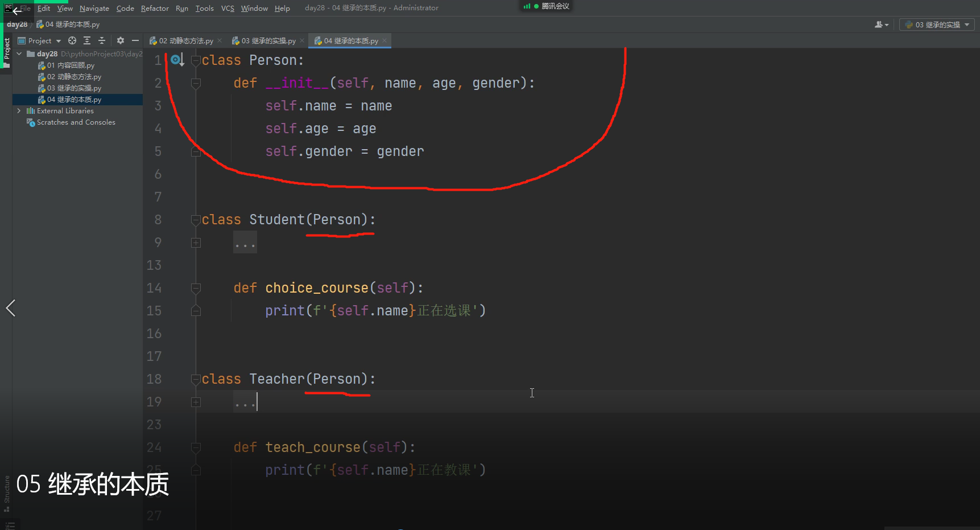980x530 pixels.
Task: Click 'self.gender' on line 5
Action: 309,151
